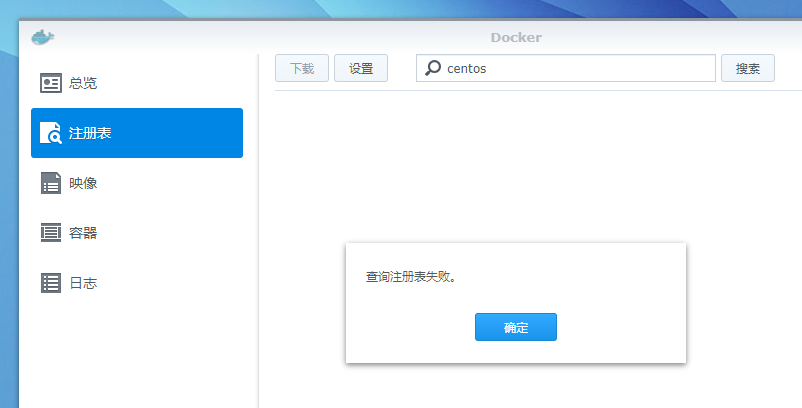Click the 总览 overview icon in sidebar

coord(51,83)
